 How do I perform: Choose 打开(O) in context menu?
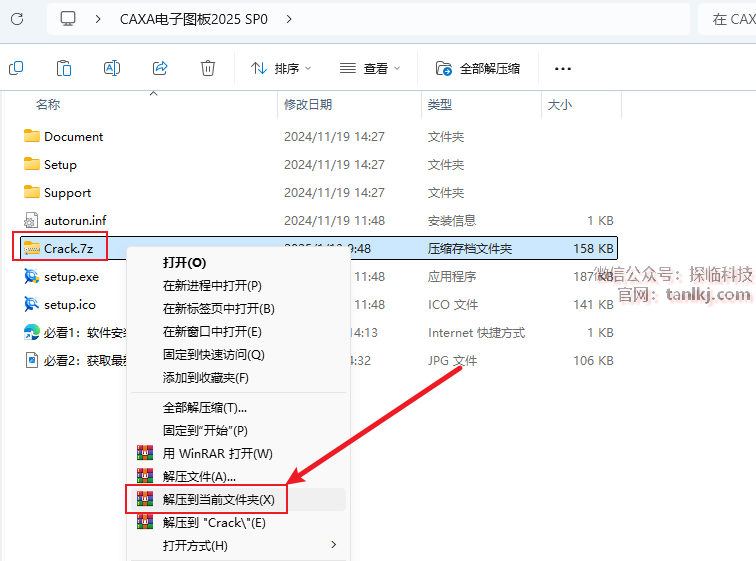[x=185, y=262]
